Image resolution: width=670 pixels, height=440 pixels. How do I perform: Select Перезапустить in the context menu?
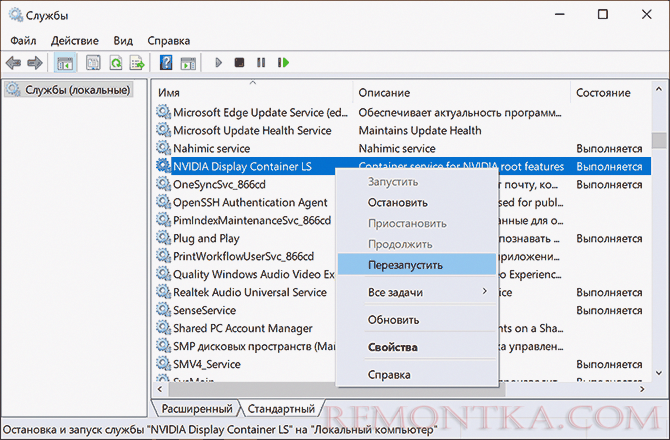point(405,265)
